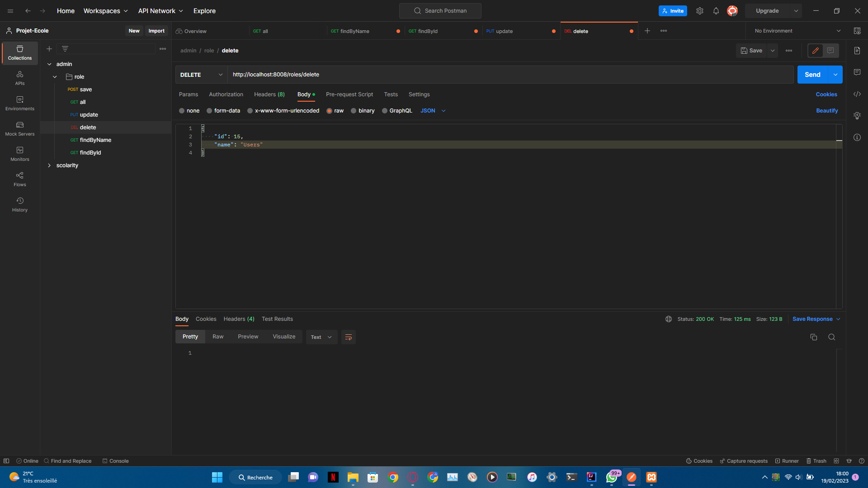Screen dimensions: 868x488
Task: Open the DELETE method dropdown
Action: [x=201, y=75]
